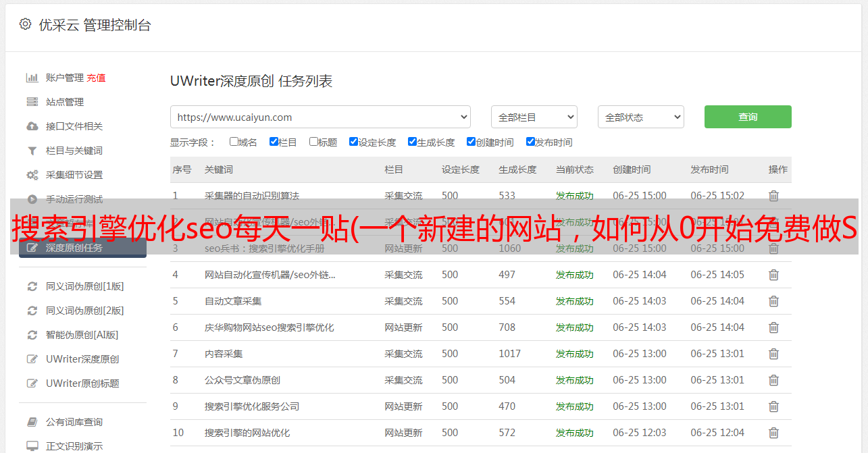Screen dimensions: 868x453
Task: Click the gears icon beside 采集细节设置
Action: (32, 175)
